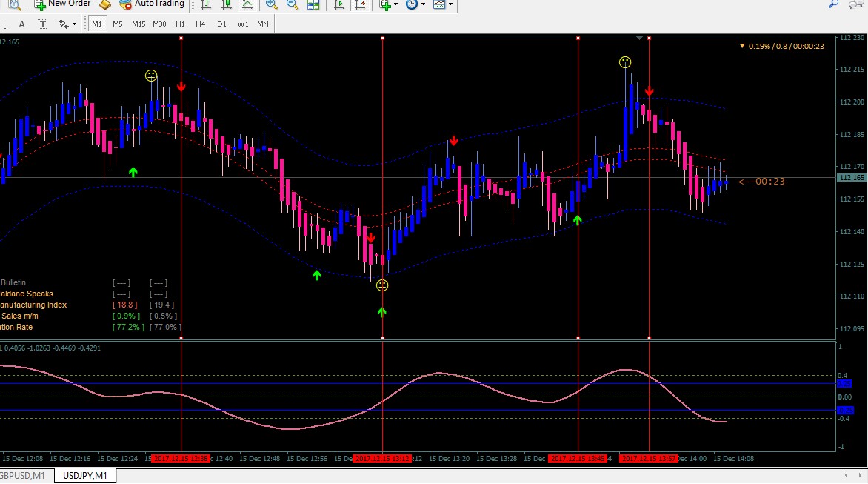Open MetaEditor with the yellow book icon

pyautogui.click(x=105, y=4)
